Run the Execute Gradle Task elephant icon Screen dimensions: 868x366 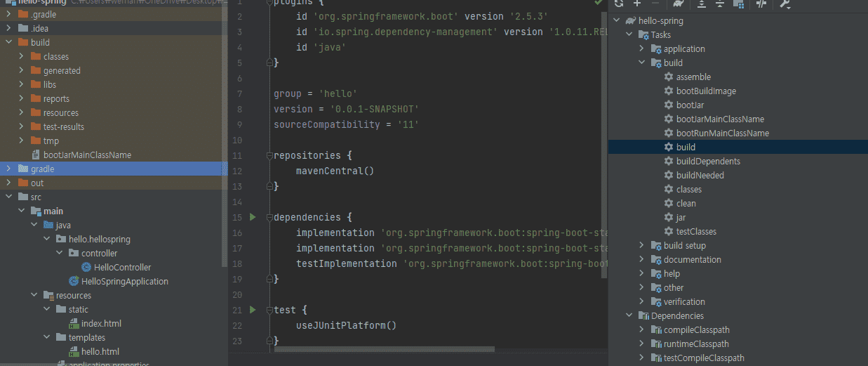tap(679, 4)
